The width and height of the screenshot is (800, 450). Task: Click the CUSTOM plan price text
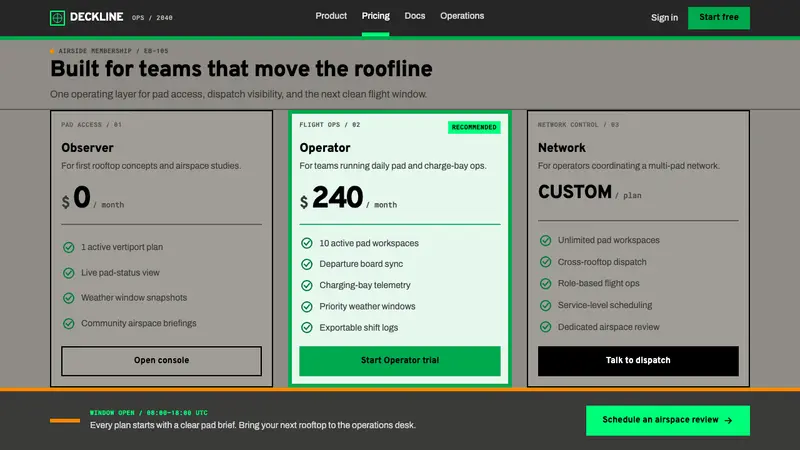575,192
